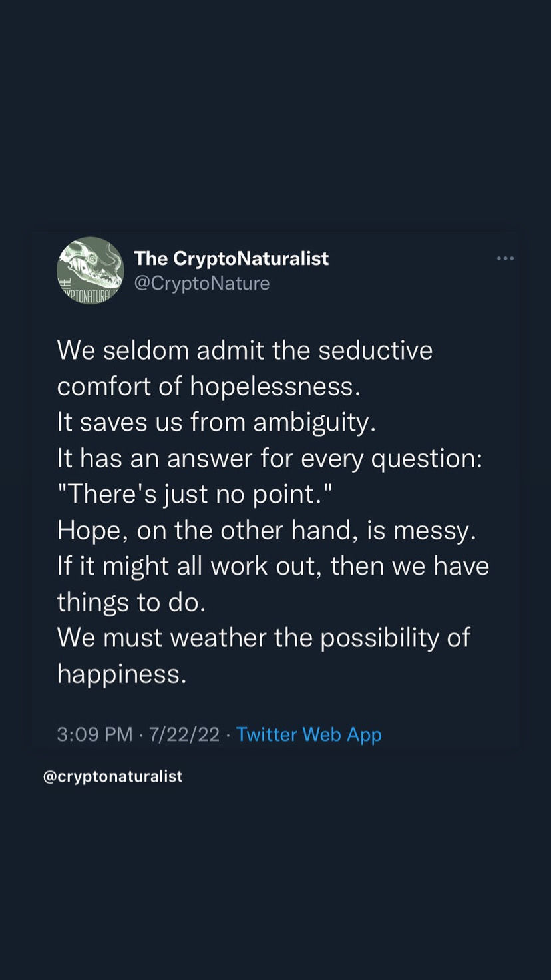551x980 pixels.
Task: Open the tweet's three-dot more options menu
Action: 505,258
